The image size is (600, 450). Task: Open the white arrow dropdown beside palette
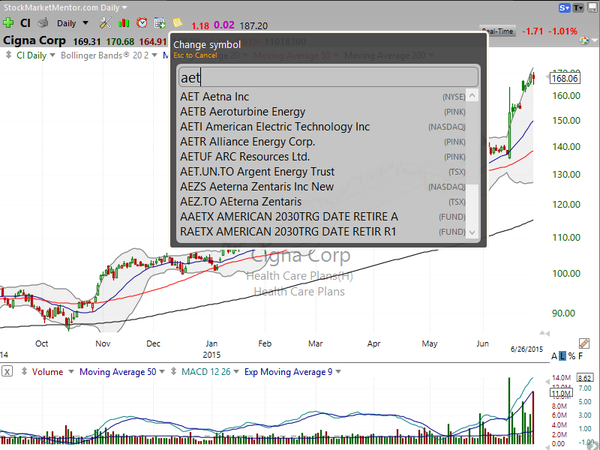[x=594, y=40]
